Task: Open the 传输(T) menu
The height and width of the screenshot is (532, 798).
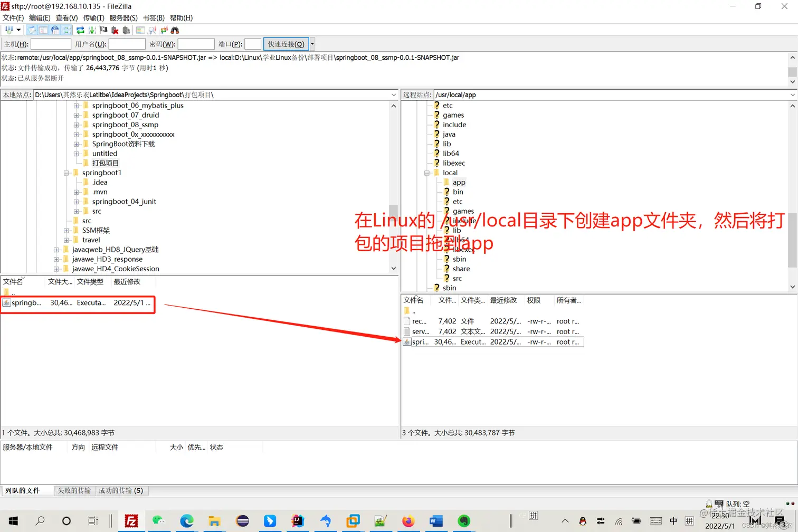Action: (x=93, y=18)
